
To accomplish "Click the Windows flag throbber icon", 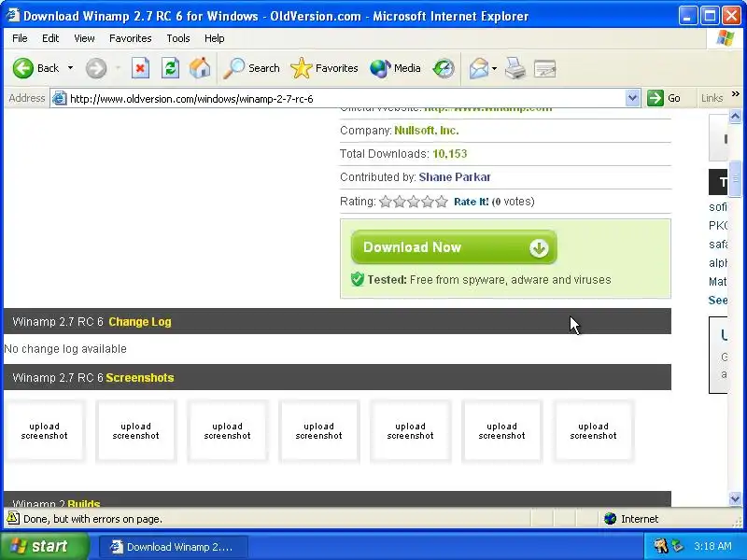I will point(726,38).
